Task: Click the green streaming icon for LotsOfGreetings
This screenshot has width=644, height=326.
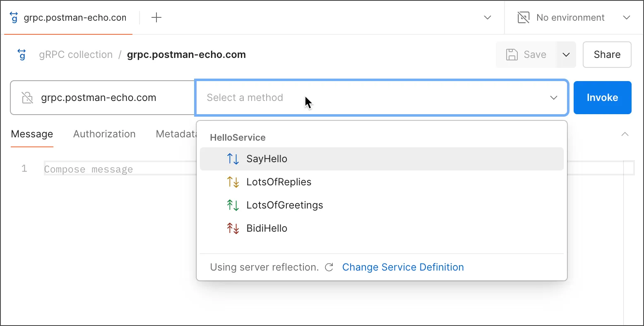Action: click(233, 205)
